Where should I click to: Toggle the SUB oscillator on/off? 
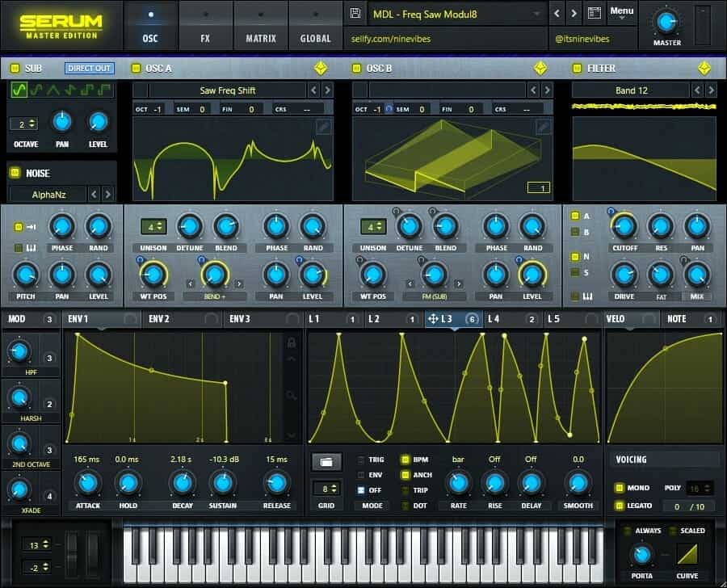(x=14, y=69)
